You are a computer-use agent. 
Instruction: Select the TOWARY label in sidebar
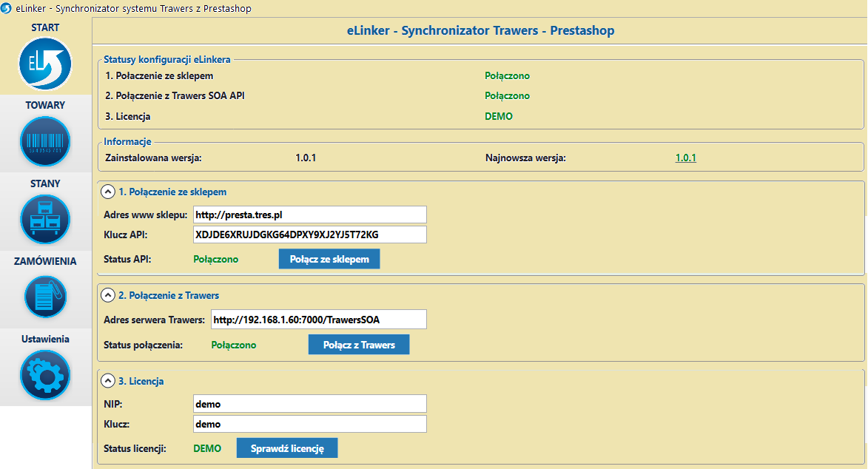pyautogui.click(x=45, y=105)
